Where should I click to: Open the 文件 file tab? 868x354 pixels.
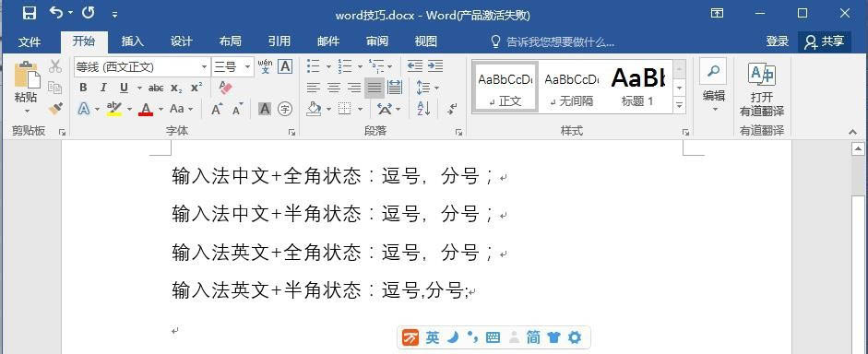pyautogui.click(x=30, y=41)
